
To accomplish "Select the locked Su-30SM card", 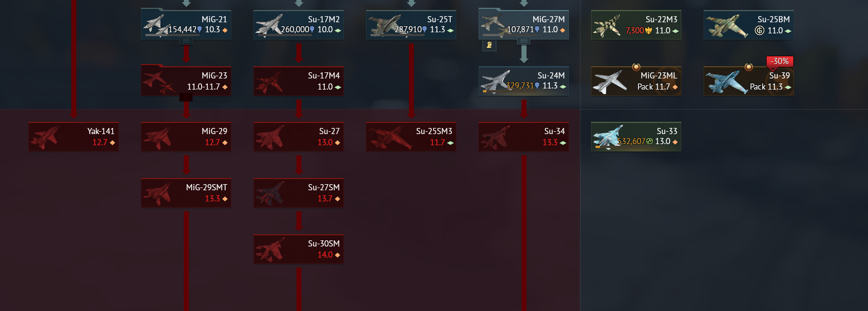I will coord(299,249).
